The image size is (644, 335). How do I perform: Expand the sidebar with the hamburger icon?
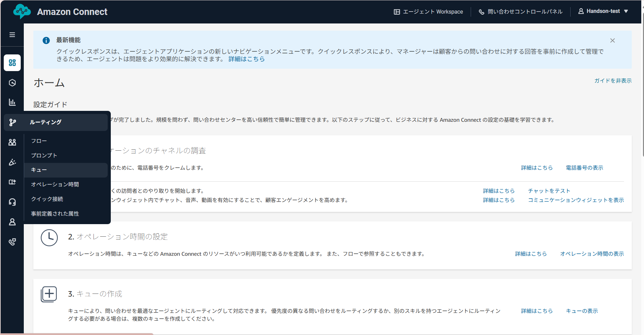pos(12,34)
